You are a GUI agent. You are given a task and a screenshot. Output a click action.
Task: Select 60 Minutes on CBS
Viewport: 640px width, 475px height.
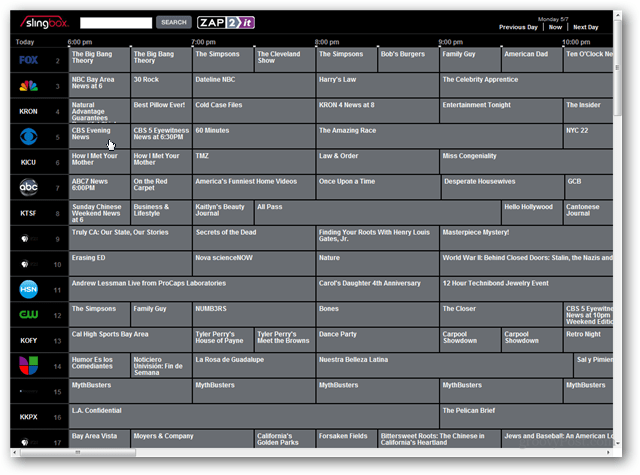pyautogui.click(x=253, y=136)
